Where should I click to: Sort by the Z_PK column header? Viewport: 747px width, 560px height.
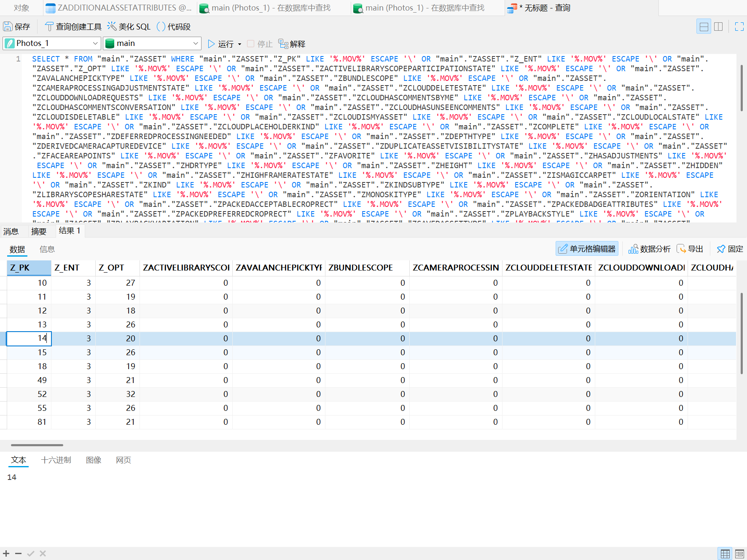pos(29,268)
